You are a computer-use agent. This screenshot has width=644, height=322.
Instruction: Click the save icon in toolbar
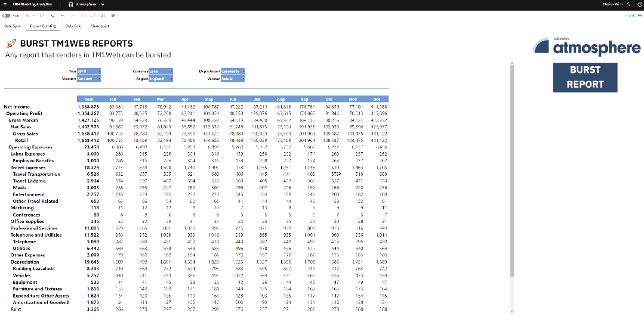pyautogui.click(x=27, y=16)
